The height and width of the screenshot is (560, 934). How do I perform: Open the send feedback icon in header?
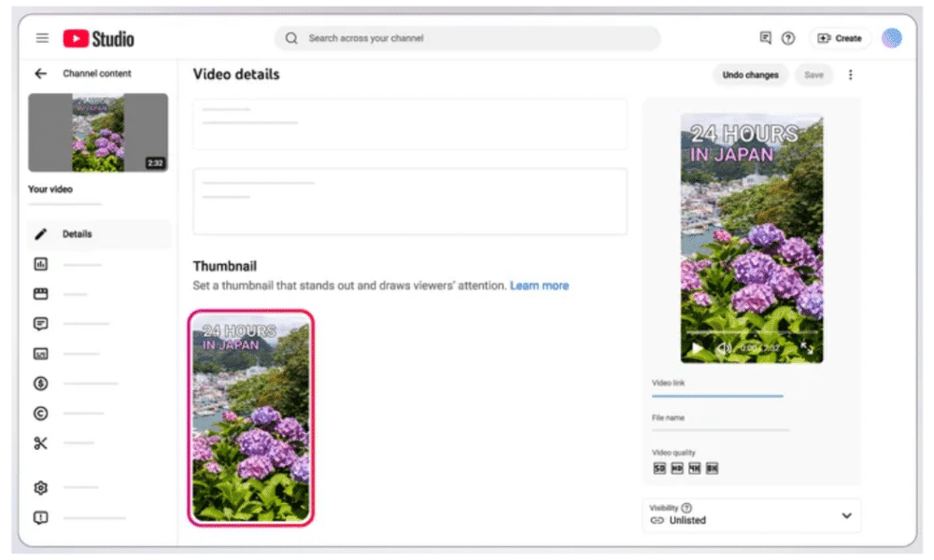766,38
